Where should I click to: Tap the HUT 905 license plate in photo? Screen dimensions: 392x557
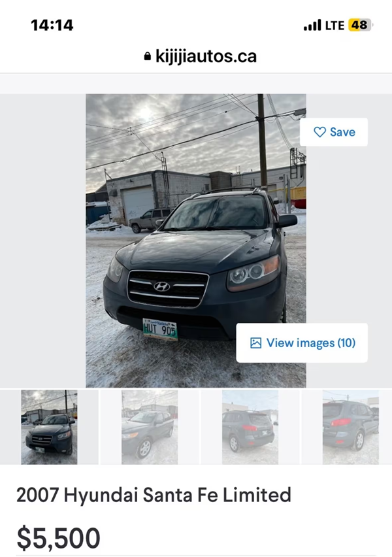point(160,329)
